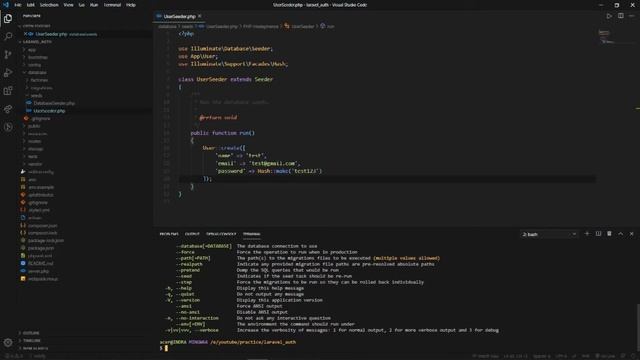Expand the bootstrap folder
This screenshot has width=640, height=360.
tap(38, 57)
